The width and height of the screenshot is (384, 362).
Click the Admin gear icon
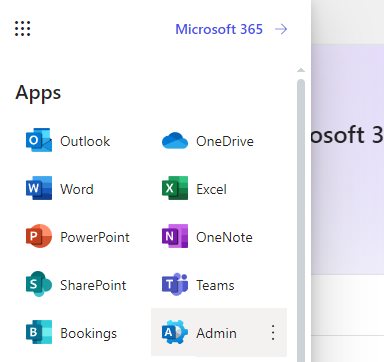175,332
